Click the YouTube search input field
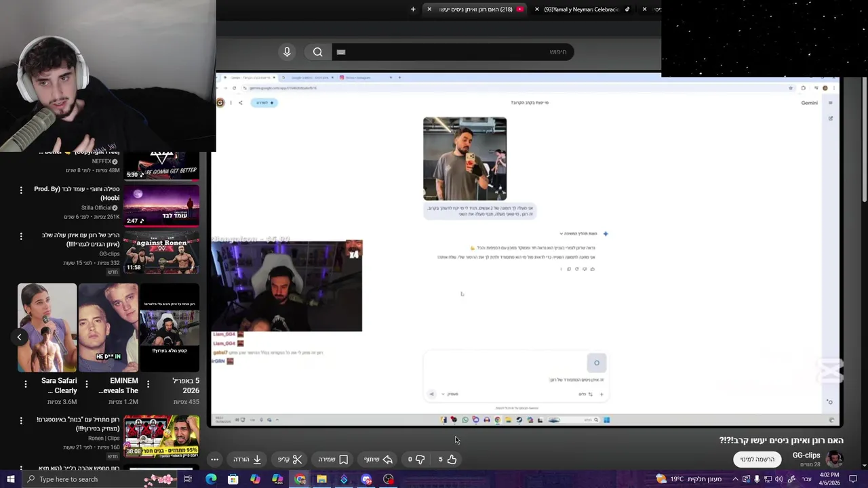The width and height of the screenshot is (868, 488). coord(452,52)
